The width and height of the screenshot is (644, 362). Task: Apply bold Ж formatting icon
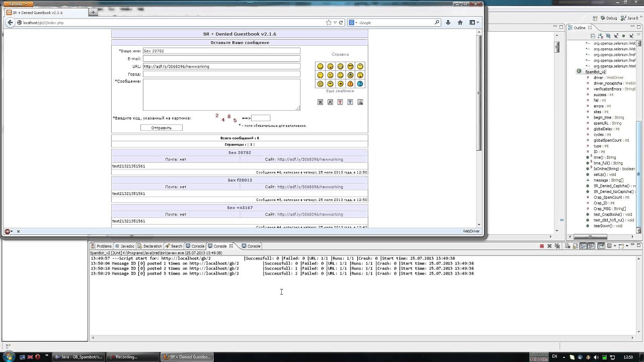(320, 102)
